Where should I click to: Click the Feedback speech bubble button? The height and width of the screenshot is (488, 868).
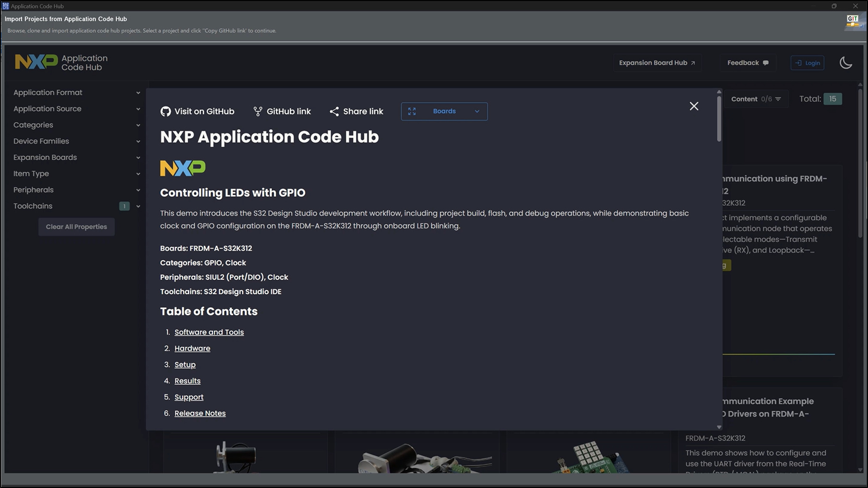748,63
